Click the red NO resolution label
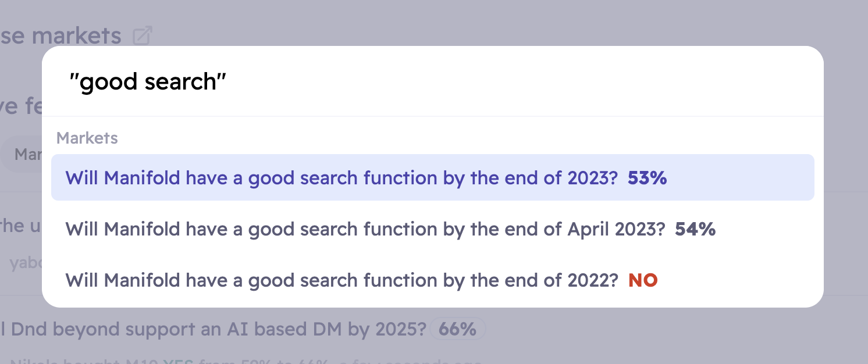Viewport: 868px width, 364px height. point(643,281)
